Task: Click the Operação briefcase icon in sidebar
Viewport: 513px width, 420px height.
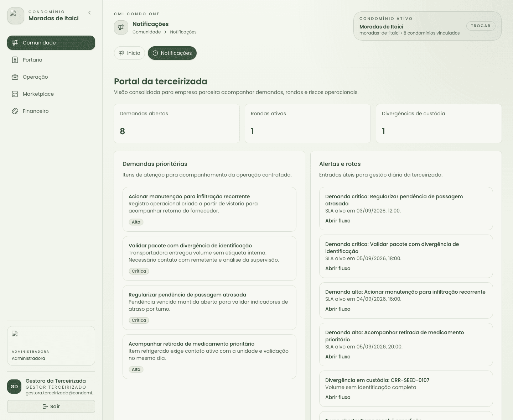Action: tap(15, 77)
